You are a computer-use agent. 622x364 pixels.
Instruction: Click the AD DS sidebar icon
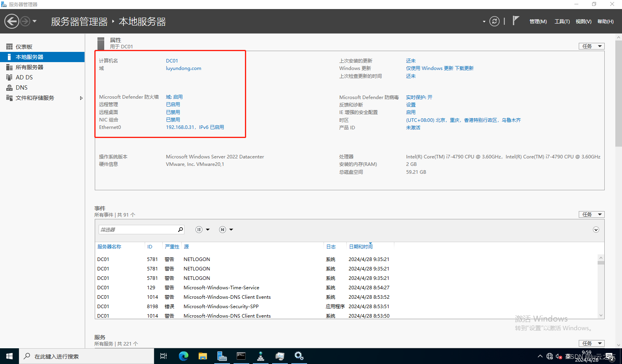tap(9, 77)
